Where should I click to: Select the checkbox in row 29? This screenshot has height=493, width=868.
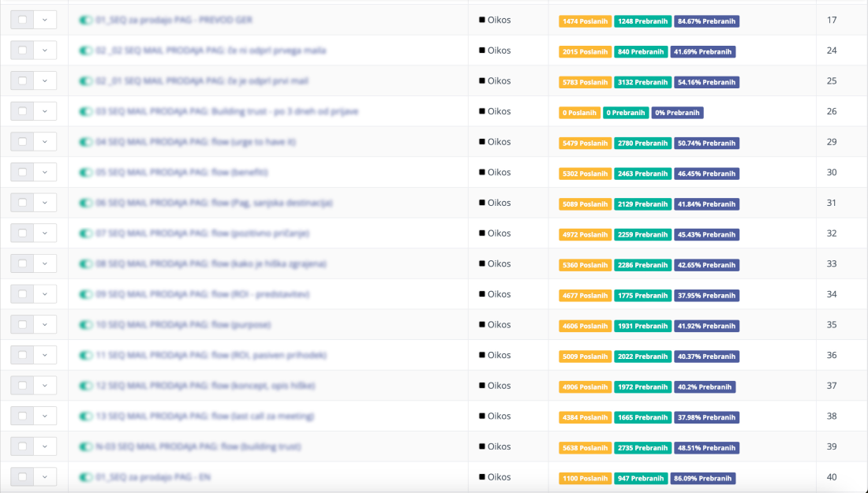[22, 142]
